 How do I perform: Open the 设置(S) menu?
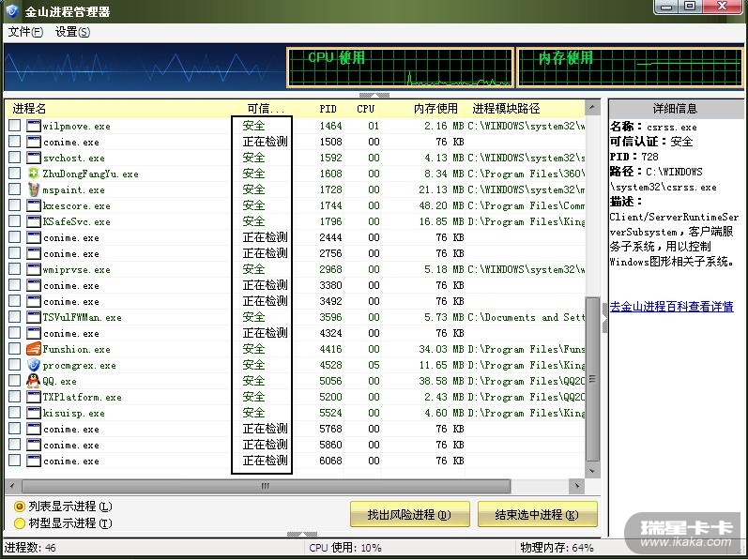pyautogui.click(x=72, y=32)
